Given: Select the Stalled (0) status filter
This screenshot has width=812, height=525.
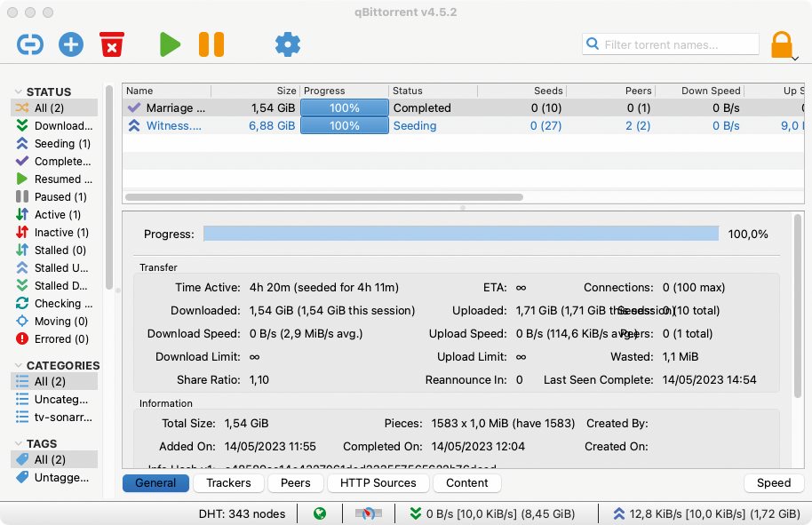Looking at the screenshot, I should pyautogui.click(x=54, y=251).
